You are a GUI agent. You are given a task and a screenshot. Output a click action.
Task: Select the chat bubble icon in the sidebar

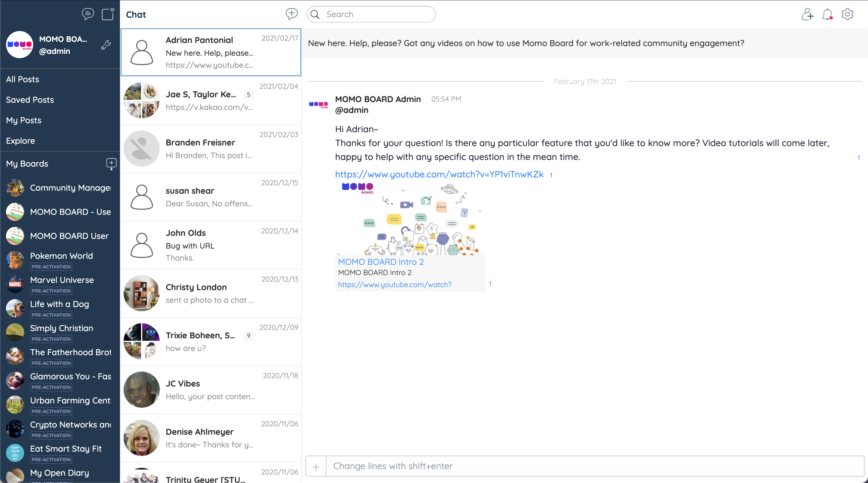tap(88, 14)
